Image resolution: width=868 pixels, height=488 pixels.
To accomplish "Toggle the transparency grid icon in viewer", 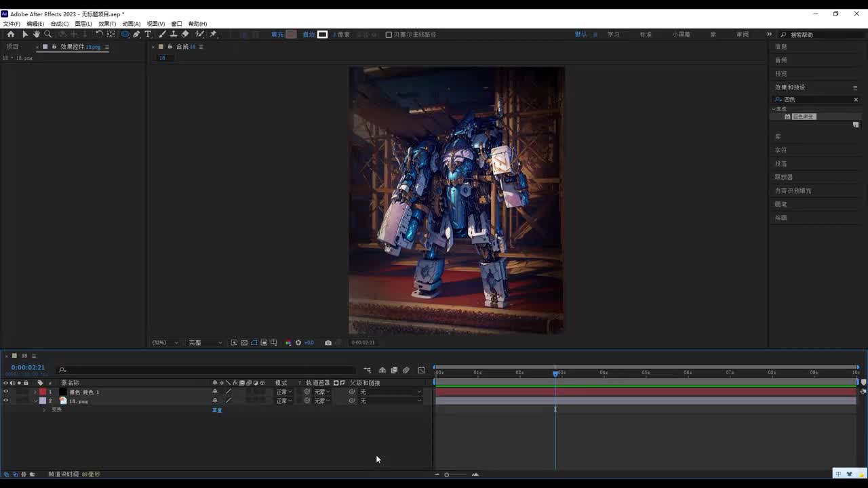I will click(x=244, y=343).
